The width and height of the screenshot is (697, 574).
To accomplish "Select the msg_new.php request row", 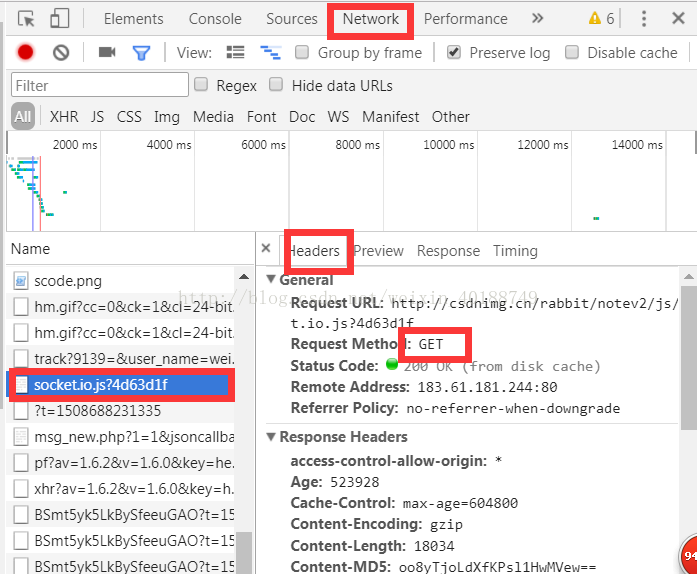I will click(x=120, y=437).
